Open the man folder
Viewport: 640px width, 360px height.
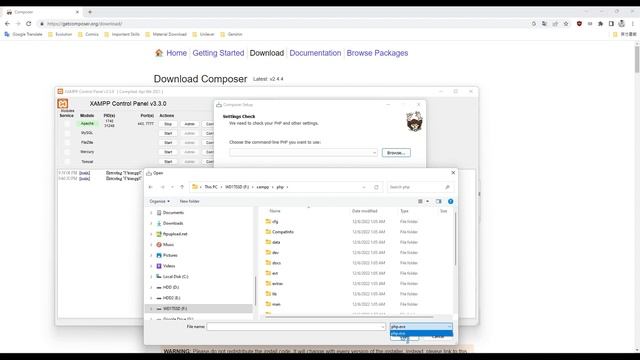coord(273,304)
